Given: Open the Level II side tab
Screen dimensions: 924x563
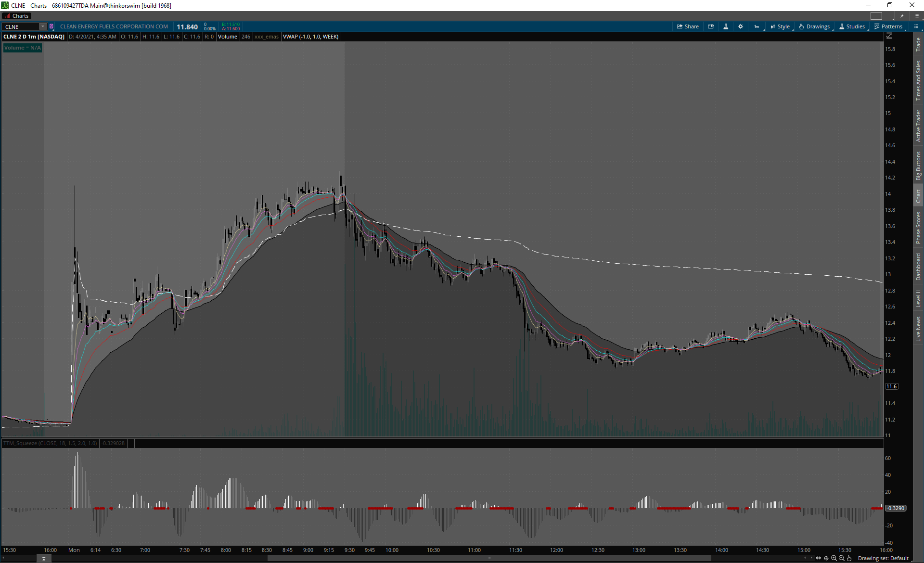Looking at the screenshot, I should coord(918,298).
